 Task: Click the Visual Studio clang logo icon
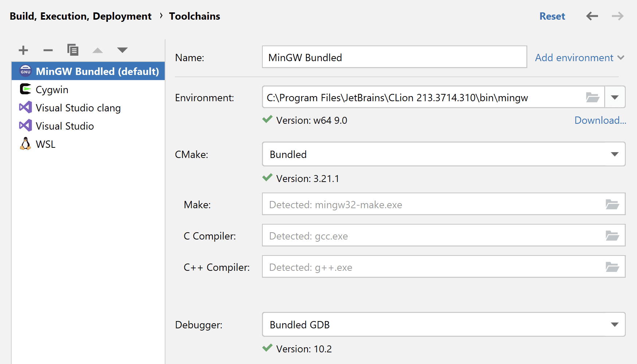(x=26, y=107)
